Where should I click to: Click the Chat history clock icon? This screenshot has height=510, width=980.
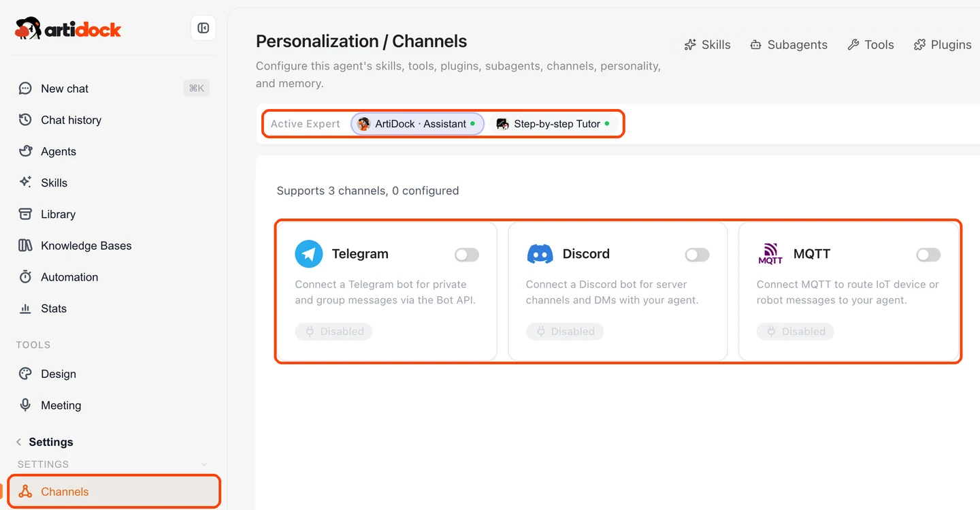tap(25, 120)
